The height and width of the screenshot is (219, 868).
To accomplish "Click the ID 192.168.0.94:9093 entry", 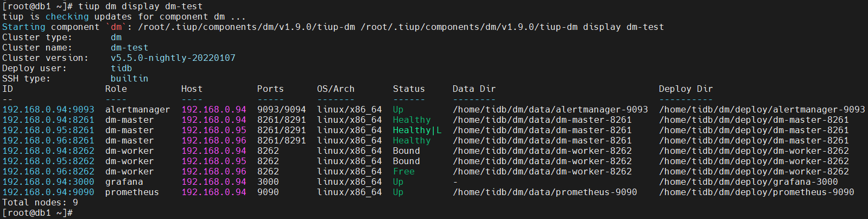I will pos(48,110).
